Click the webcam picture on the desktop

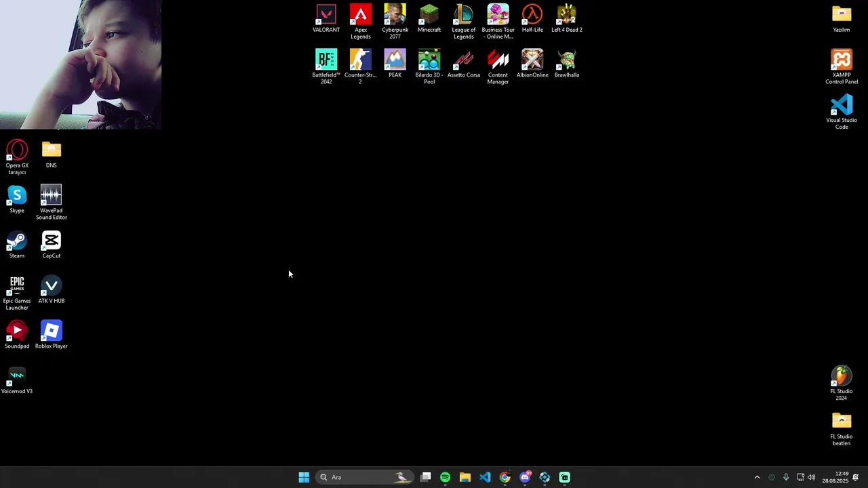point(81,64)
